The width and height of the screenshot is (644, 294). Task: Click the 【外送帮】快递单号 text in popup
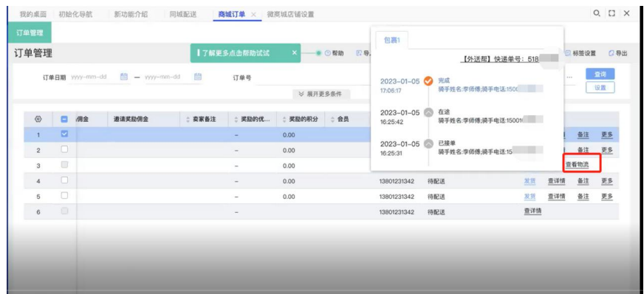[500, 60]
